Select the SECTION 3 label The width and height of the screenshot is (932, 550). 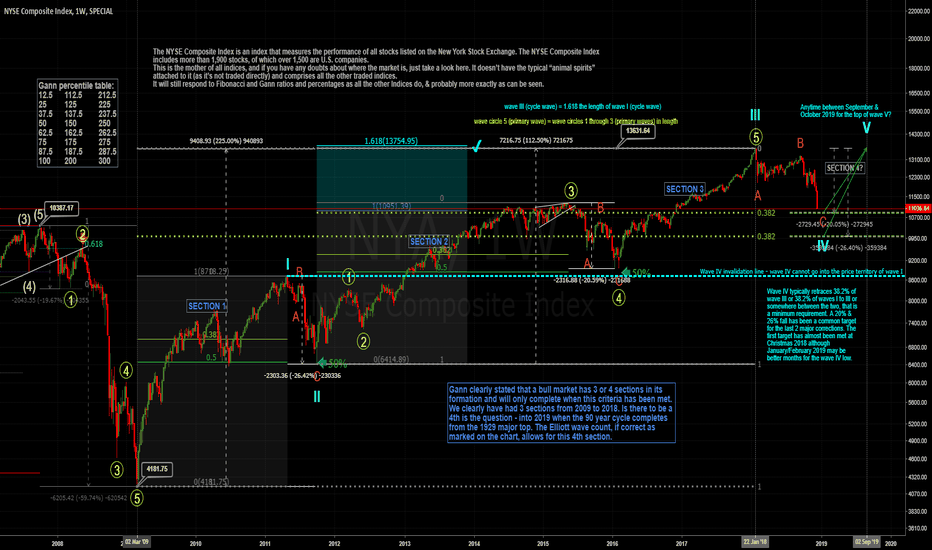[x=685, y=189]
